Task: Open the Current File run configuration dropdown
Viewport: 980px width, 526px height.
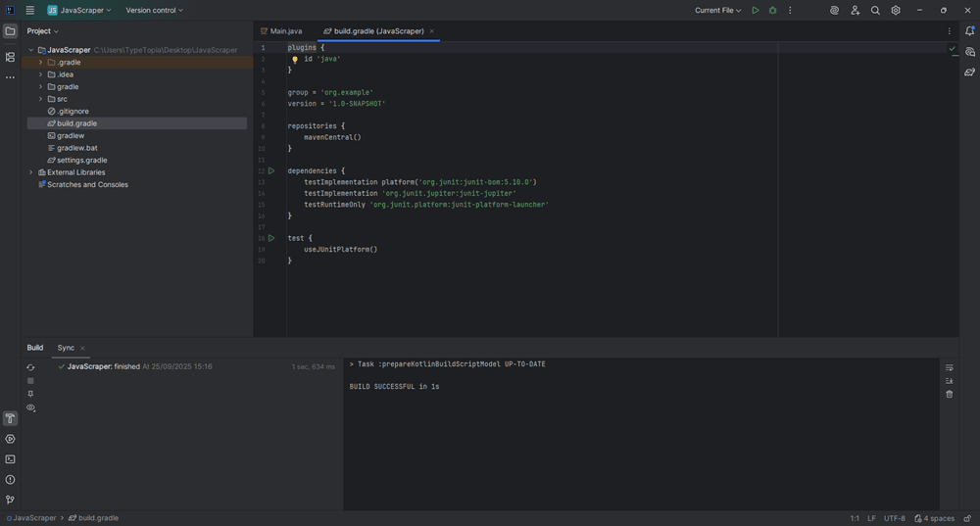Action: (717, 11)
